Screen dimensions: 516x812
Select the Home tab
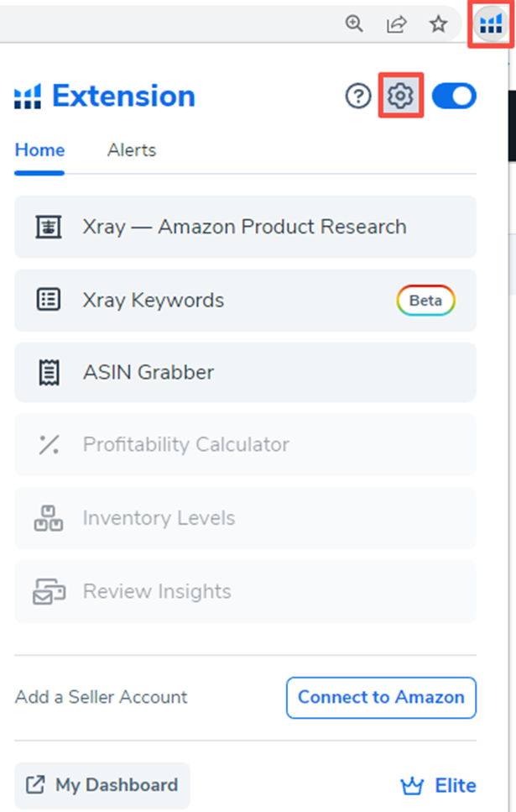(39, 151)
